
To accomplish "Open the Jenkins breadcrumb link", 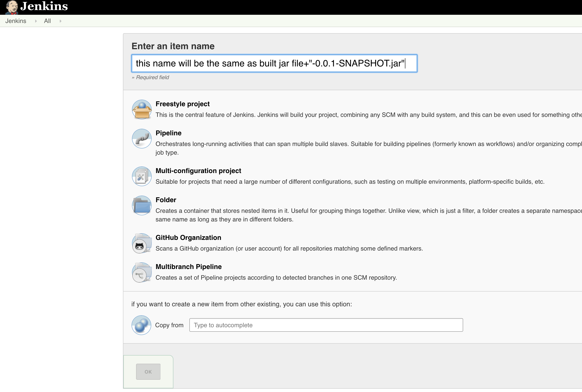I will tap(16, 21).
